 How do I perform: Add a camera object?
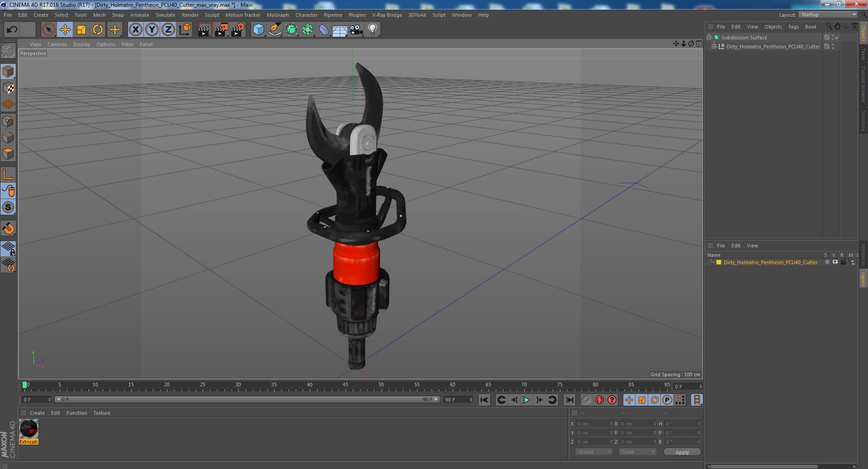[x=356, y=30]
